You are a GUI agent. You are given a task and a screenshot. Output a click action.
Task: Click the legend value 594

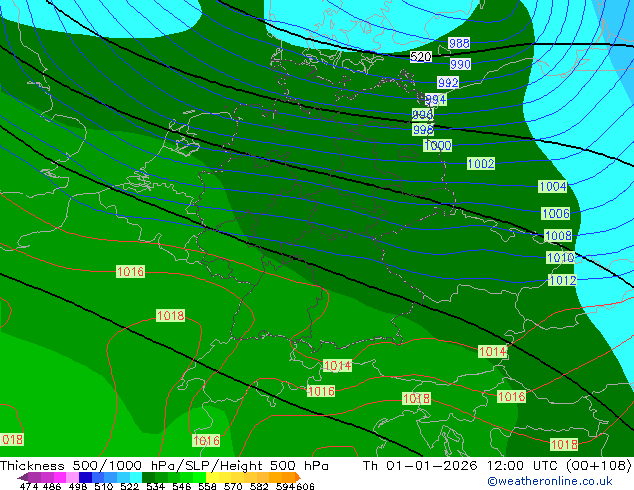click(285, 486)
